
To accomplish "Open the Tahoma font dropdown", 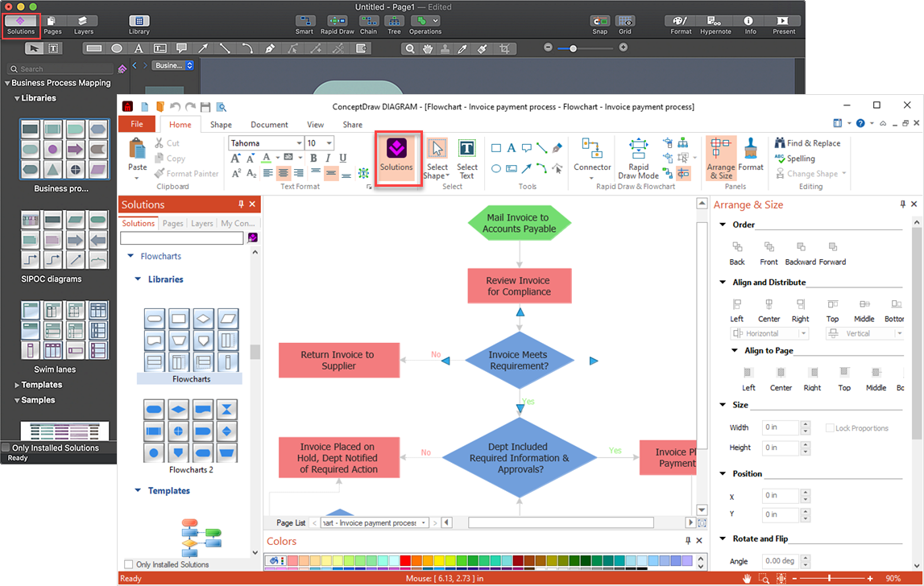I will point(299,143).
